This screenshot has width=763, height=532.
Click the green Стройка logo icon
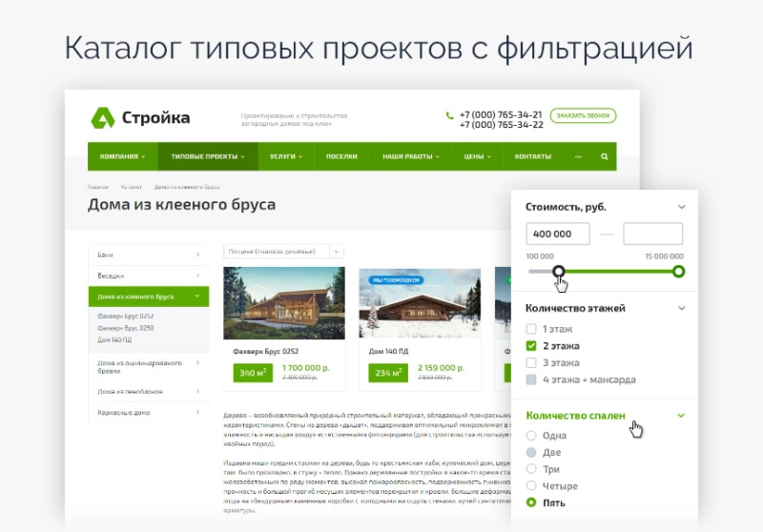[x=102, y=118]
